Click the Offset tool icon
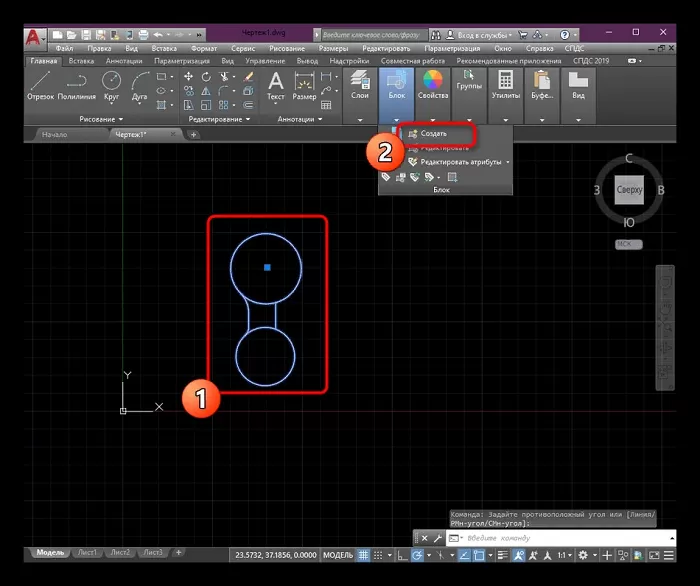Image resolution: width=700 pixels, height=586 pixels. (248, 105)
